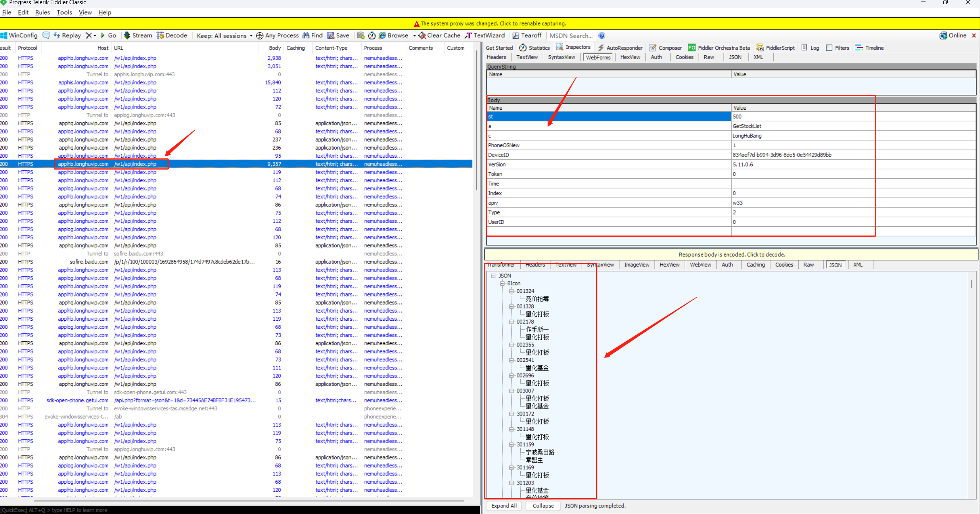
Task: Click the blue help question icon
Action: (x=602, y=36)
